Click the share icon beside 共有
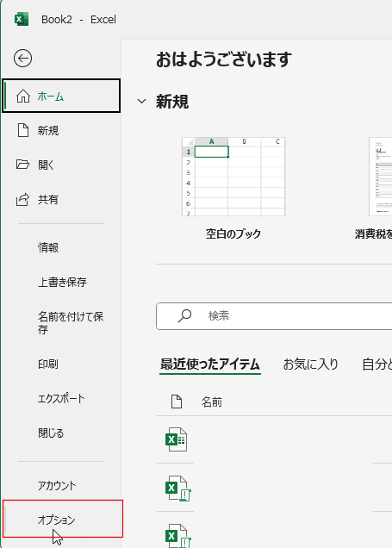Screen dimensions: 392x548 [x=22, y=199]
